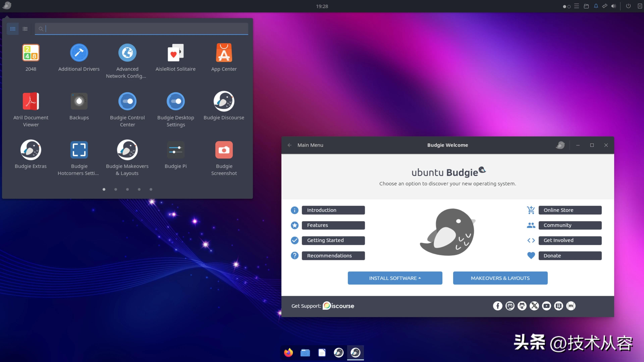Focus the application search field
Image resolution: width=644 pixels, height=362 pixels.
click(x=142, y=29)
